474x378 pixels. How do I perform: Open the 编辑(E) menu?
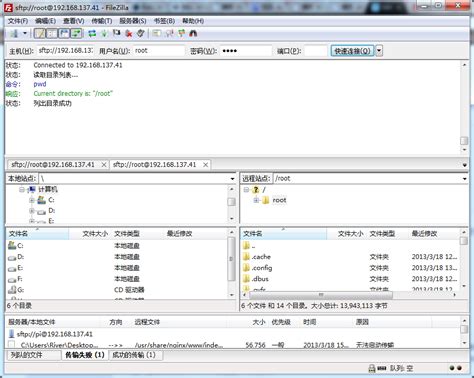45,21
